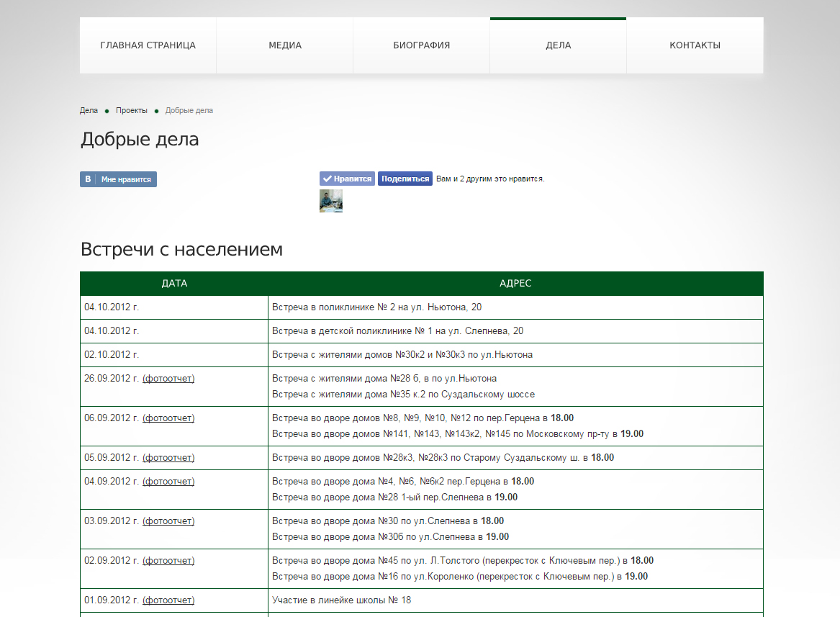This screenshot has height=617, width=840.
Task: Select text 'Встреча в детской поликлинике № 1'
Action: 352,331
